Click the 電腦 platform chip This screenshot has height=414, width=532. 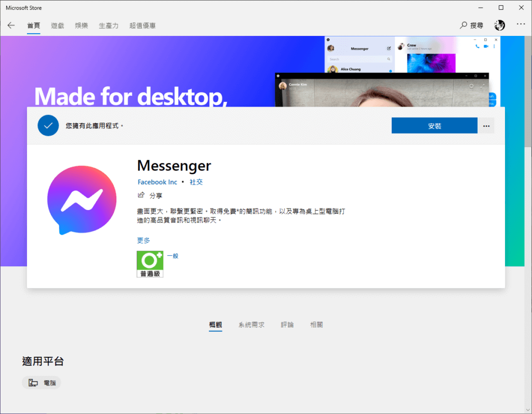click(x=42, y=383)
